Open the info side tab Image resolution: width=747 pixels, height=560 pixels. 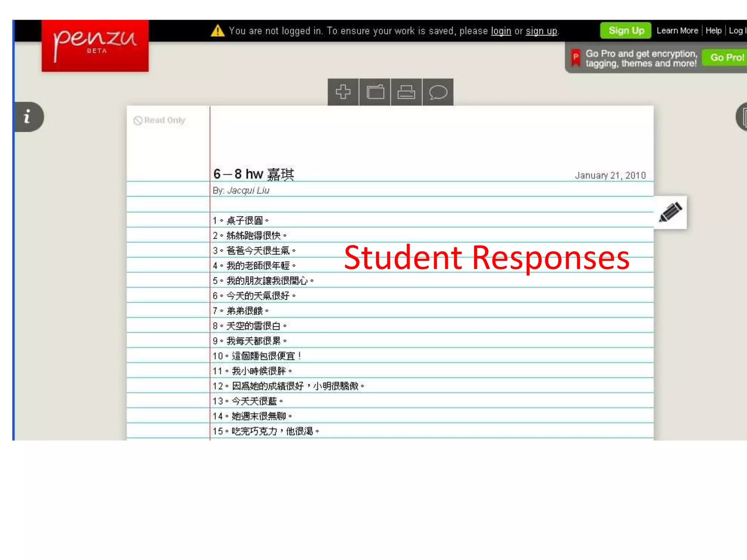[28, 117]
